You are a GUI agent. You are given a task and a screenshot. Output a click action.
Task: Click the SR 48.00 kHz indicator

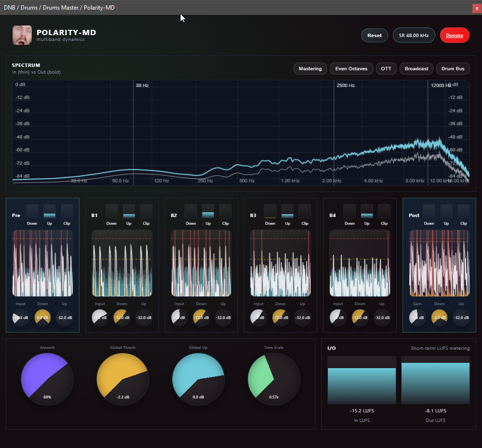click(x=414, y=35)
